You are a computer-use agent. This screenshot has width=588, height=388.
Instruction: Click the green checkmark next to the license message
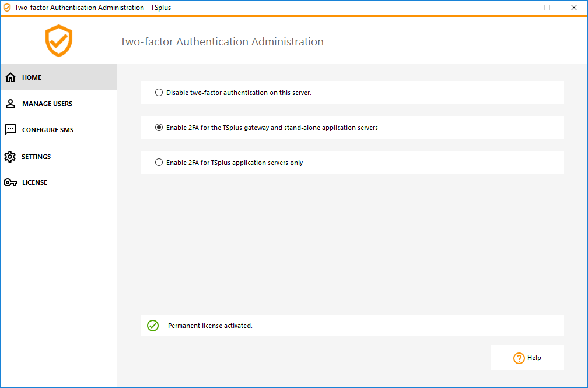click(153, 326)
